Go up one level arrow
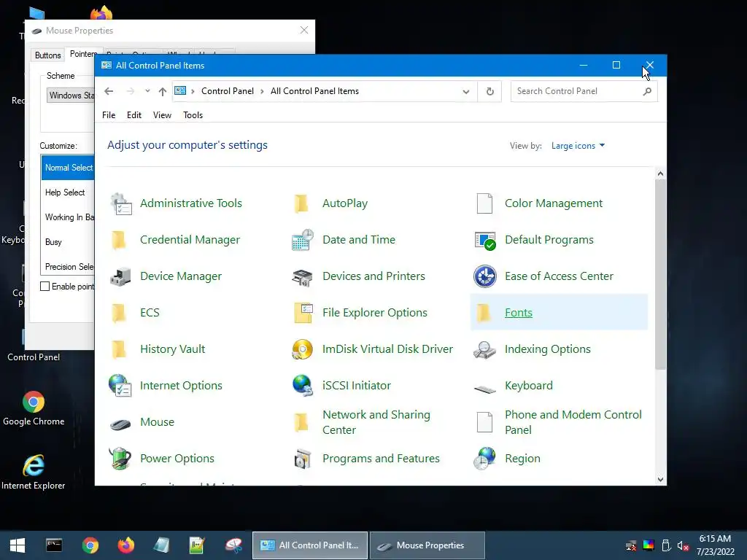Screen dimensions: 747x560 (x=163, y=91)
